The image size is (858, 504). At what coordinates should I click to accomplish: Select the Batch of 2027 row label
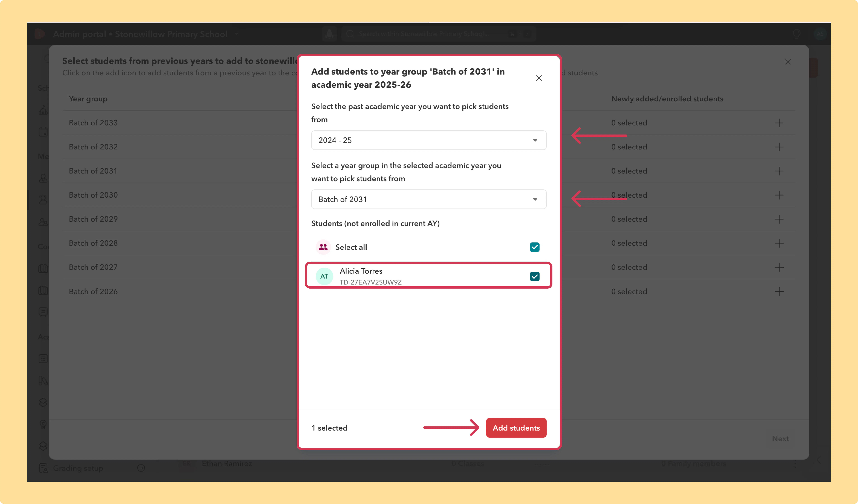(93, 267)
